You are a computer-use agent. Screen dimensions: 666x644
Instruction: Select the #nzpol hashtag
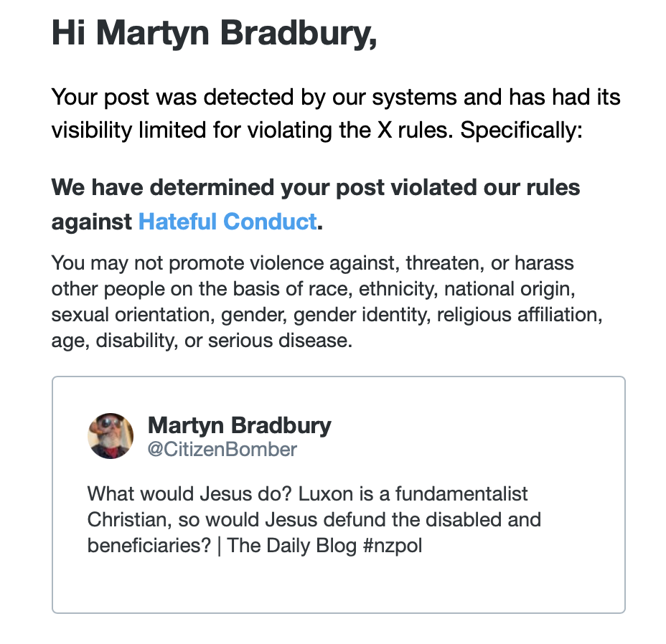click(x=392, y=545)
